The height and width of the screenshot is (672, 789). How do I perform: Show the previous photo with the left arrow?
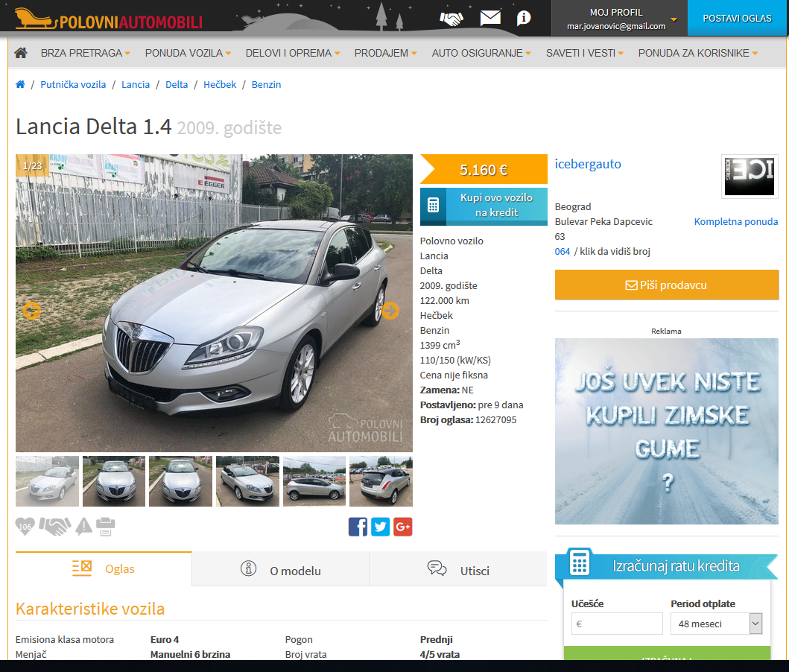tap(32, 311)
